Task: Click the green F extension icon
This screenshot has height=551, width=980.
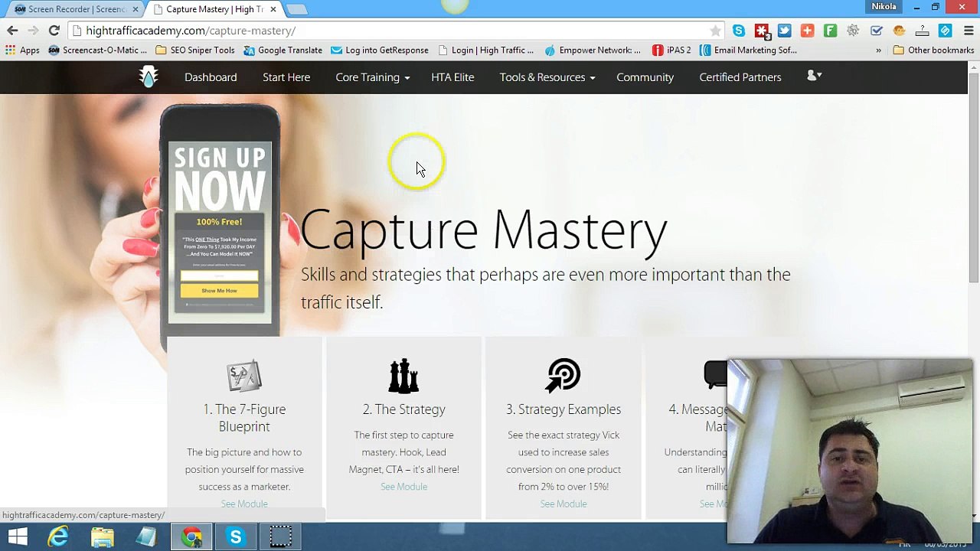Action: [x=830, y=31]
